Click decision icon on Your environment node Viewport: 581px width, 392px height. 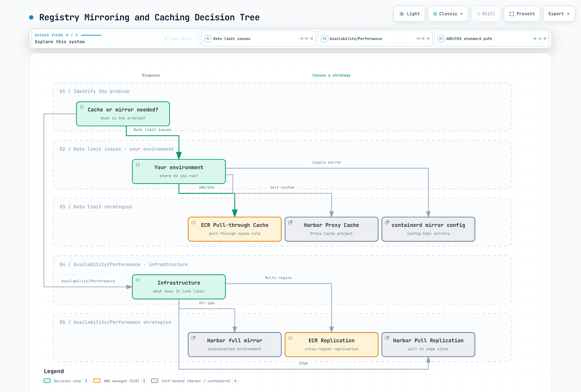click(x=138, y=165)
